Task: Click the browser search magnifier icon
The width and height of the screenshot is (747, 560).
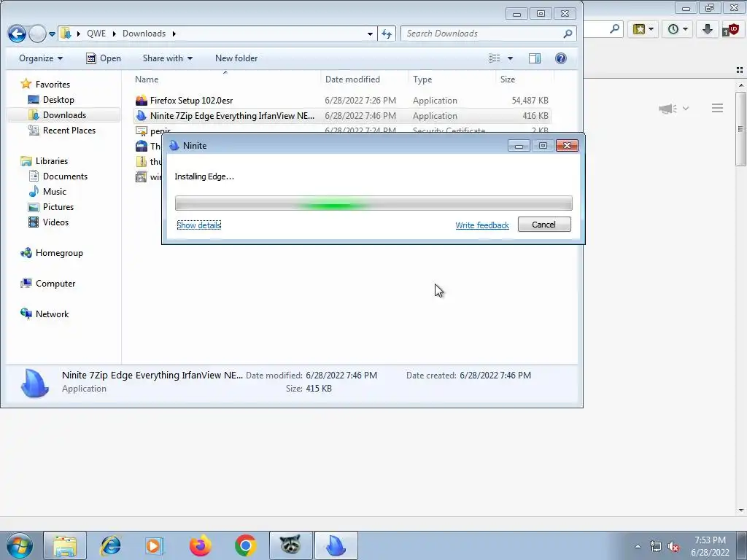Action: [x=614, y=29]
